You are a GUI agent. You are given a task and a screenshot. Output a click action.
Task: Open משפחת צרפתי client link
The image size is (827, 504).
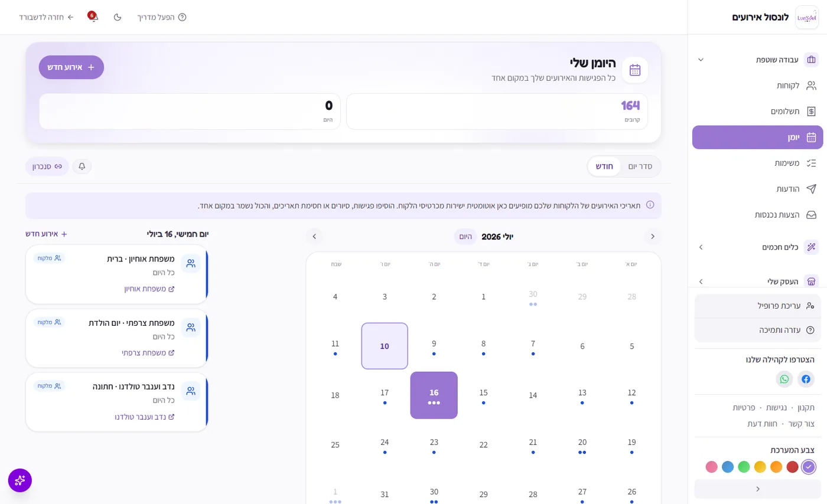[148, 353]
